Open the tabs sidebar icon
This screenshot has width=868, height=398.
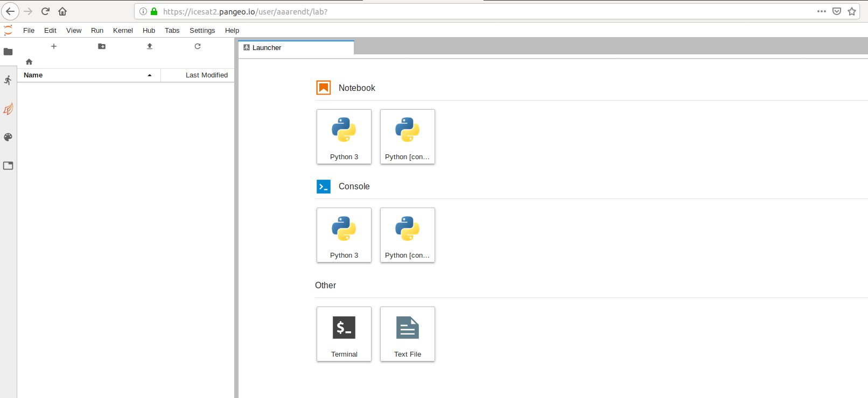[x=8, y=166]
